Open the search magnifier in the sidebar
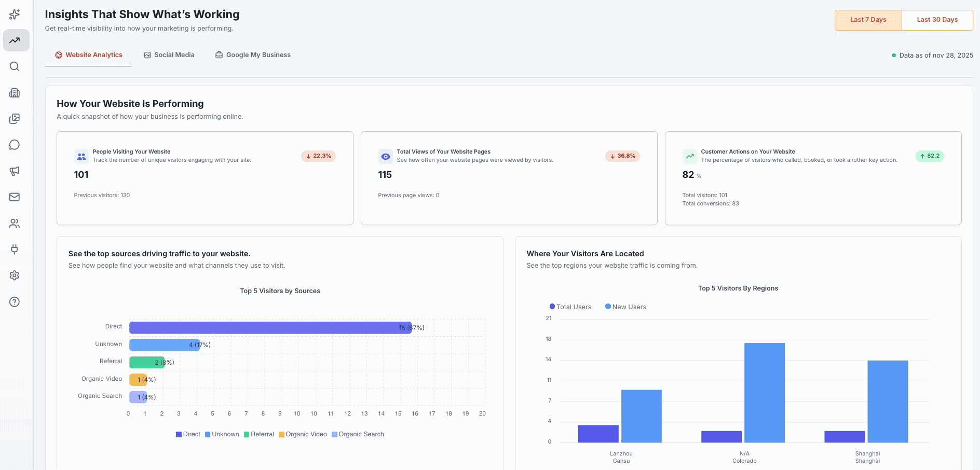The height and width of the screenshot is (470, 980). click(x=15, y=66)
